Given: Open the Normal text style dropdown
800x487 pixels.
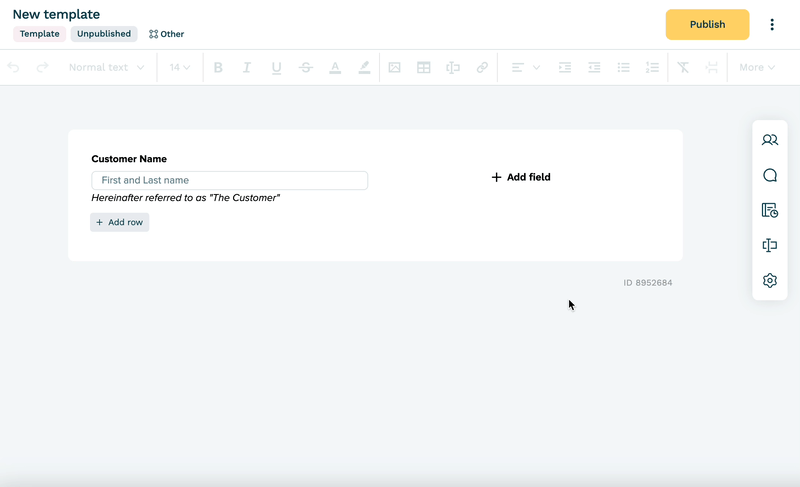Looking at the screenshot, I should pos(106,67).
